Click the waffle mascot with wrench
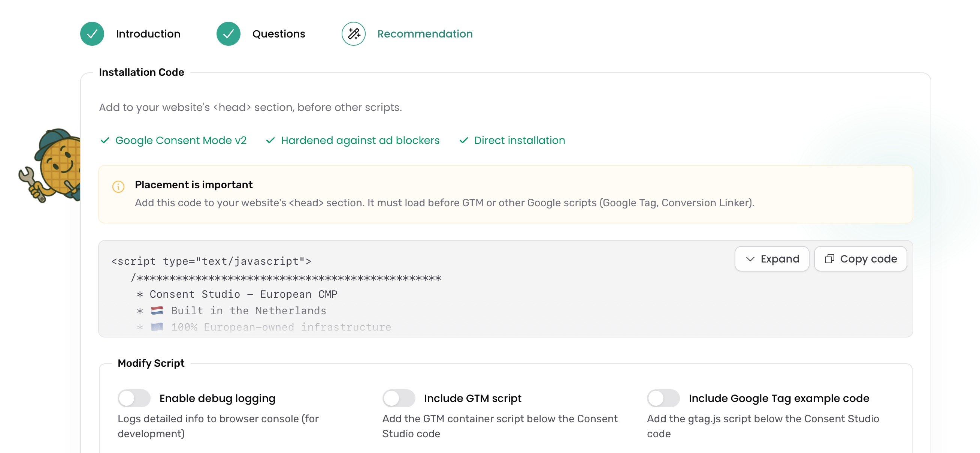Screen dimensions: 980x453 pos(50,165)
